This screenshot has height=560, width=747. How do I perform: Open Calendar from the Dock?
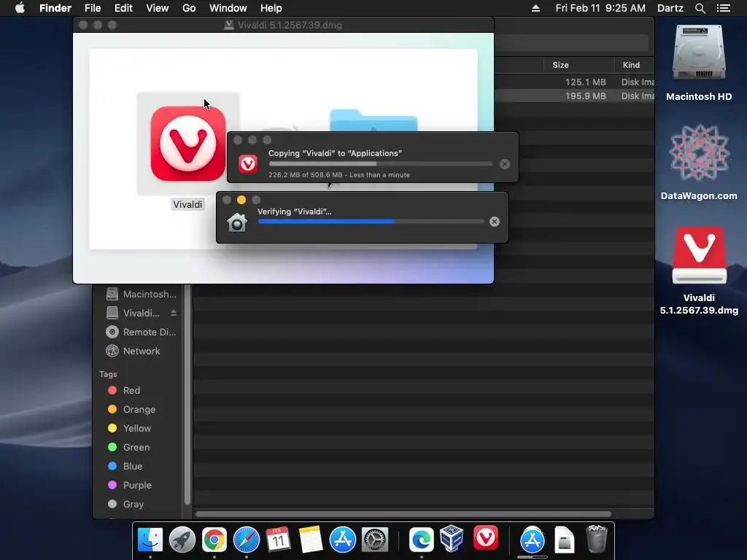click(x=278, y=540)
